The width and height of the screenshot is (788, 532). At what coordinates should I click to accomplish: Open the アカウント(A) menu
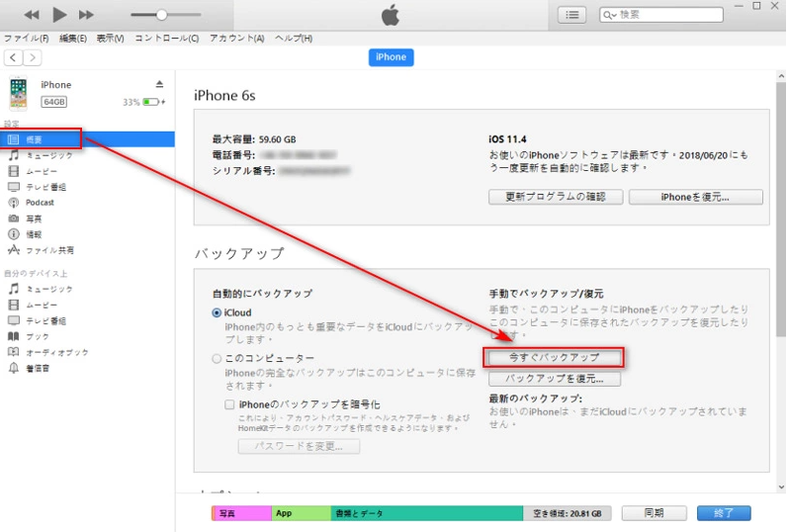click(236, 38)
